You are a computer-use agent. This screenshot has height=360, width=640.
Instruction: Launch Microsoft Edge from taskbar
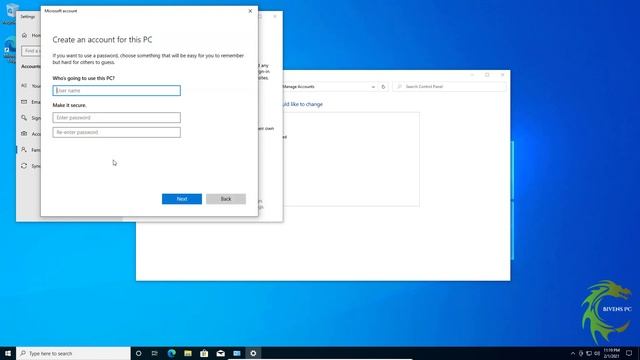[x=171, y=353]
